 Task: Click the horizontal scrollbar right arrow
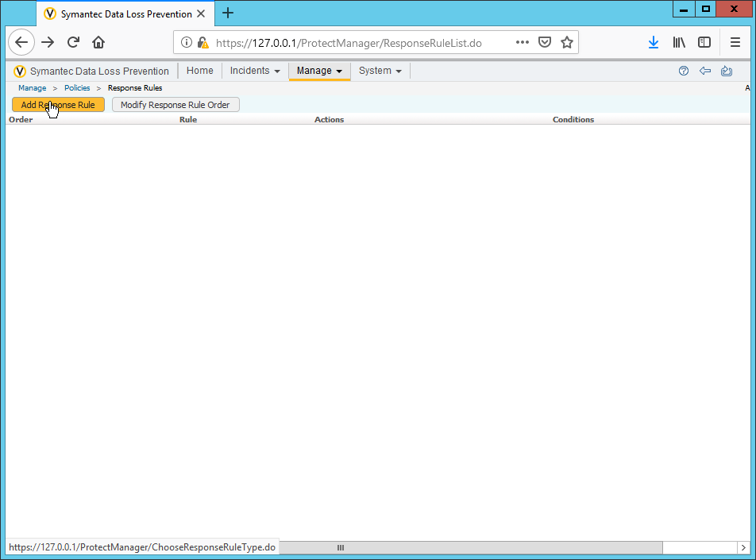(x=743, y=547)
